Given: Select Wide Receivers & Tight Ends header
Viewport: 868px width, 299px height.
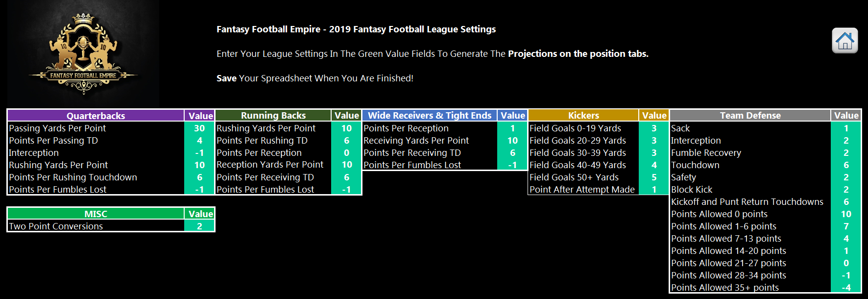Looking at the screenshot, I should tap(430, 115).
